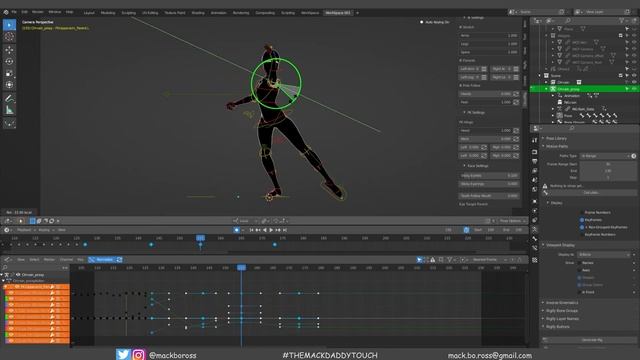Collapse Motion Paths panel
This screenshot has width=640, height=360.
point(556,146)
